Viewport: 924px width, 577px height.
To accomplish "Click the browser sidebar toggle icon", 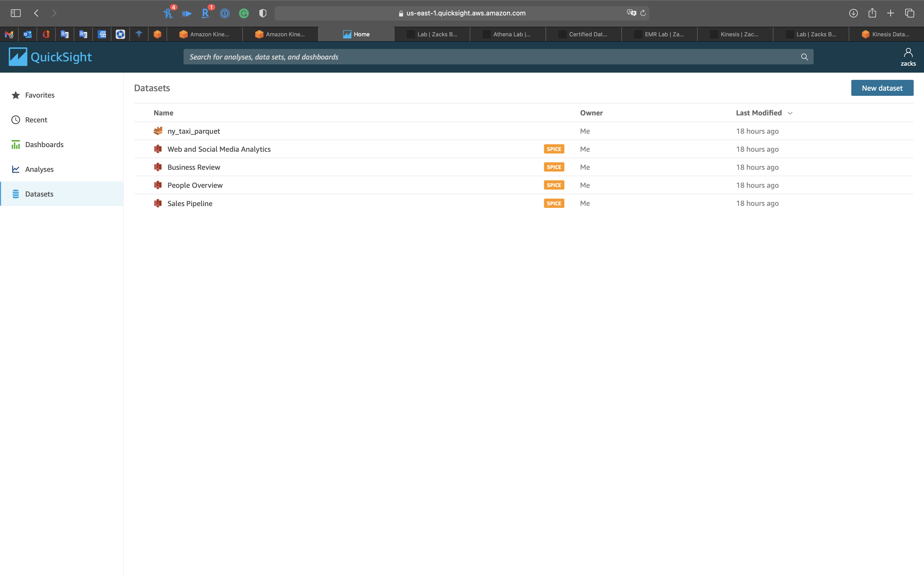I will pyautogui.click(x=16, y=13).
